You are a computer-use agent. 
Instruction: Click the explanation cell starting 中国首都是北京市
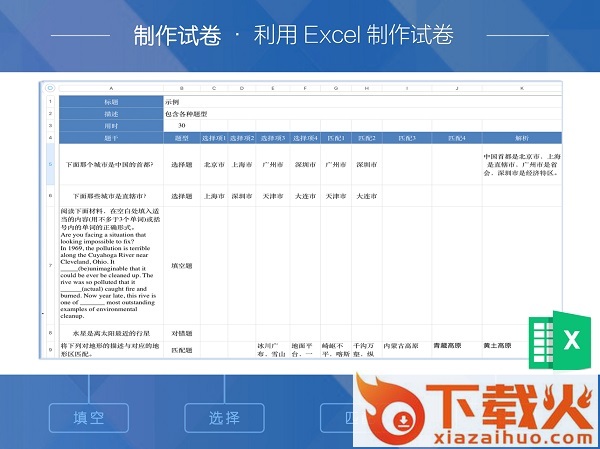pyautogui.click(x=522, y=165)
